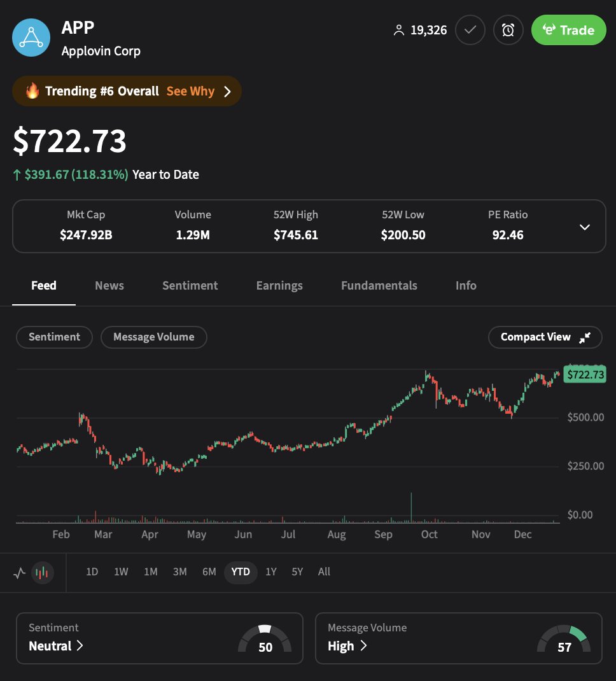Switch to the Fundamentals tab
This screenshot has height=681, width=616.
(x=379, y=285)
